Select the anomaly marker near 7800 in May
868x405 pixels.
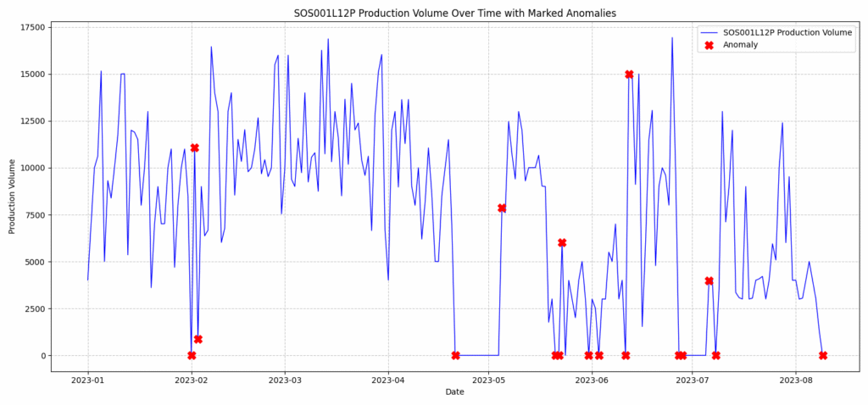click(x=502, y=208)
